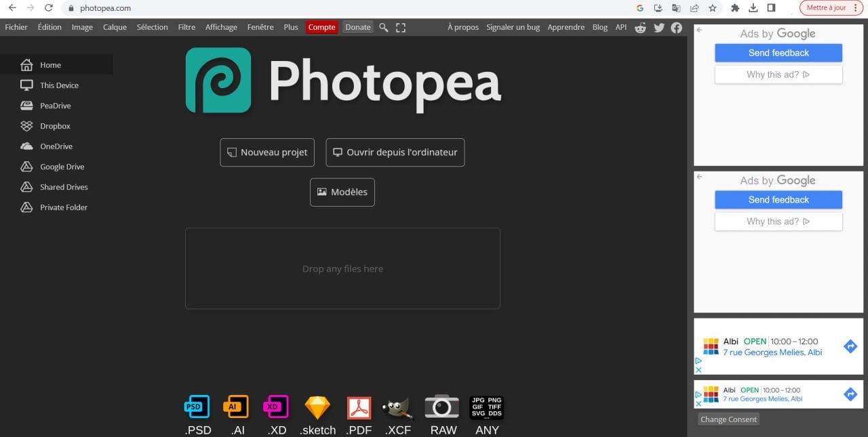Click Ouvrir depuis l'ordinateur button
Screen dimensions: 868x437
point(395,152)
